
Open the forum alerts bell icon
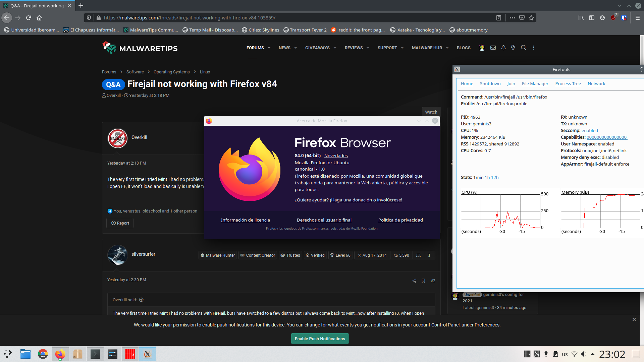[x=503, y=48]
